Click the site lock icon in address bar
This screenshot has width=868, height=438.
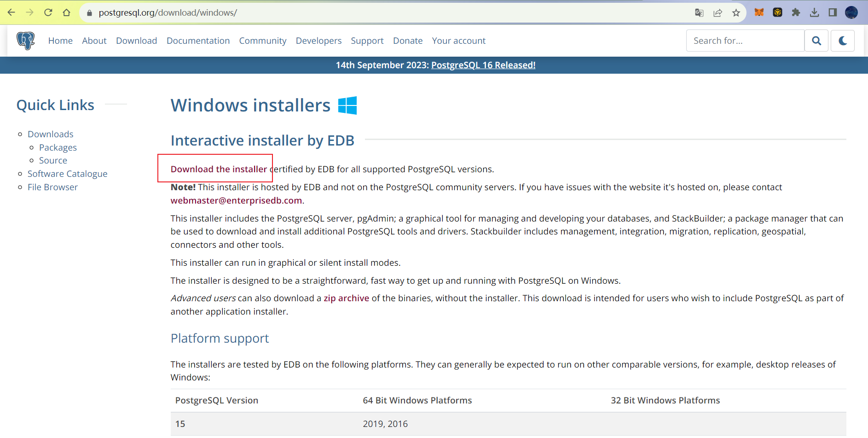pos(90,13)
